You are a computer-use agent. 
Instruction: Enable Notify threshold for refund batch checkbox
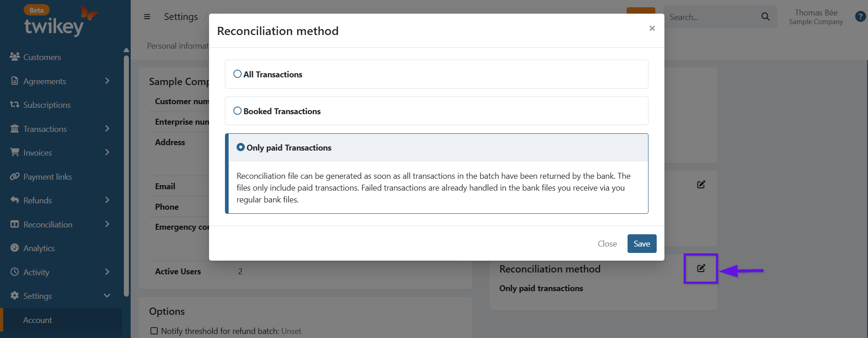click(x=154, y=331)
